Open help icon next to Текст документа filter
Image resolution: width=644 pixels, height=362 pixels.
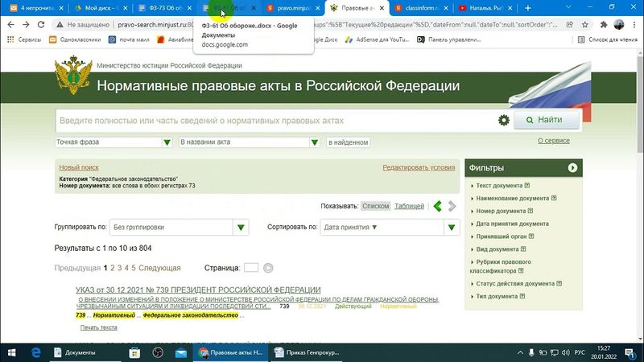point(527,186)
